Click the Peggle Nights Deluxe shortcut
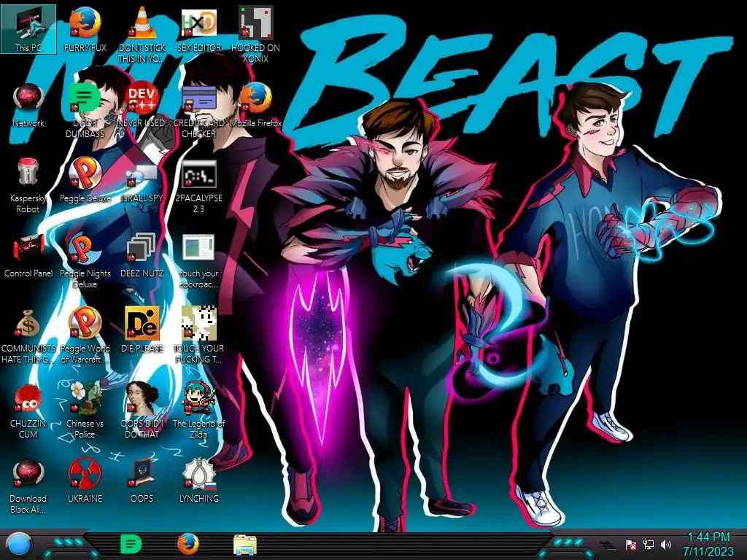Screen dimensions: 747x560 85,260
